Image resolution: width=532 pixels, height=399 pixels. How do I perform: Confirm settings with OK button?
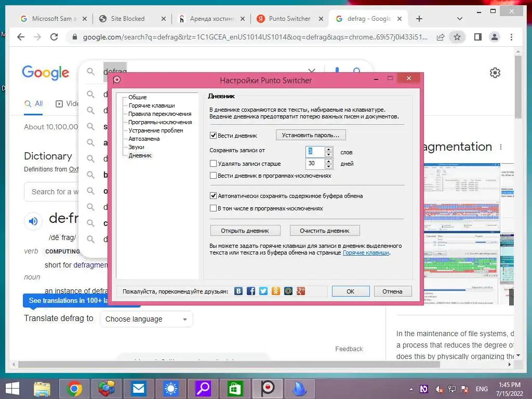351,291
